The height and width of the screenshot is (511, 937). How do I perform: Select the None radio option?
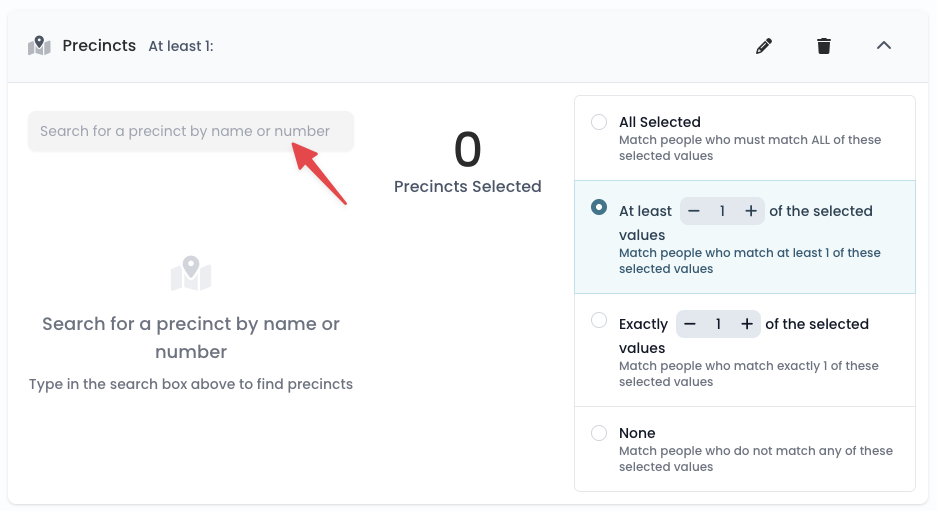coord(599,433)
